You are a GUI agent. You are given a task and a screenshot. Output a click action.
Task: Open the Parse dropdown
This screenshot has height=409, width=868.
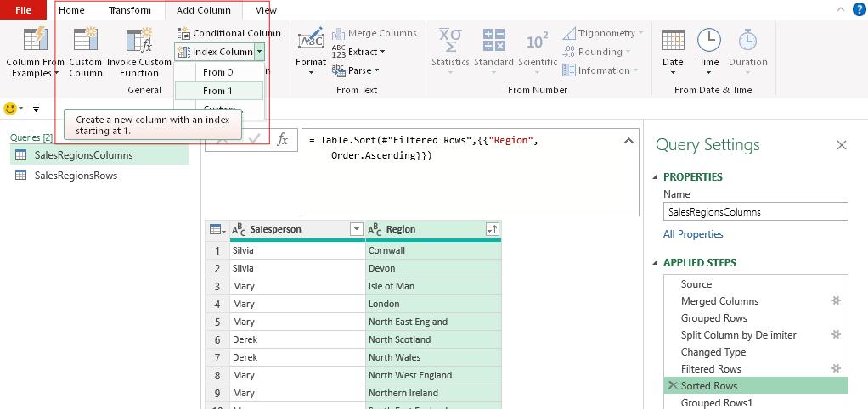point(355,70)
